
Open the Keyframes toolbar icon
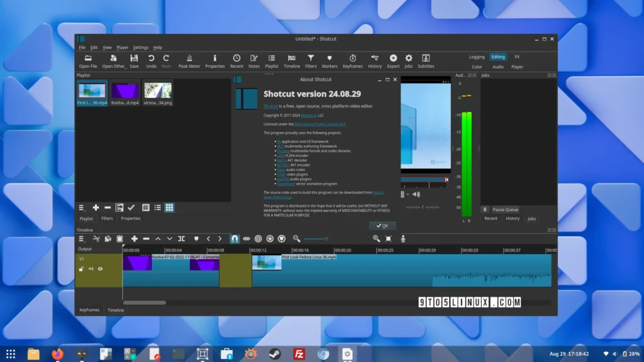352,61
